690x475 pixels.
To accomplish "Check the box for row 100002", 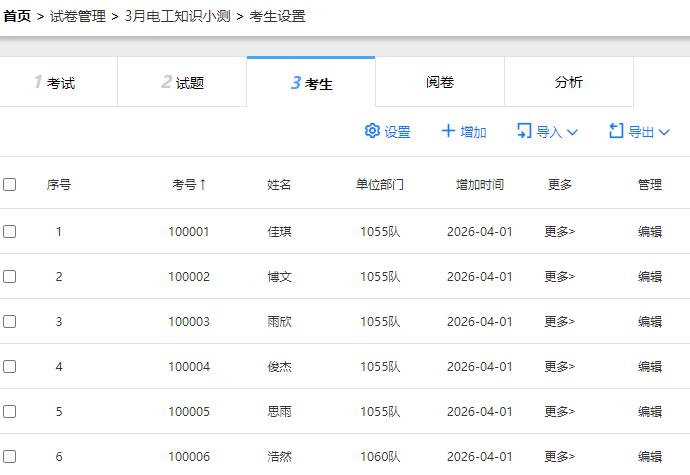I will [x=10, y=276].
